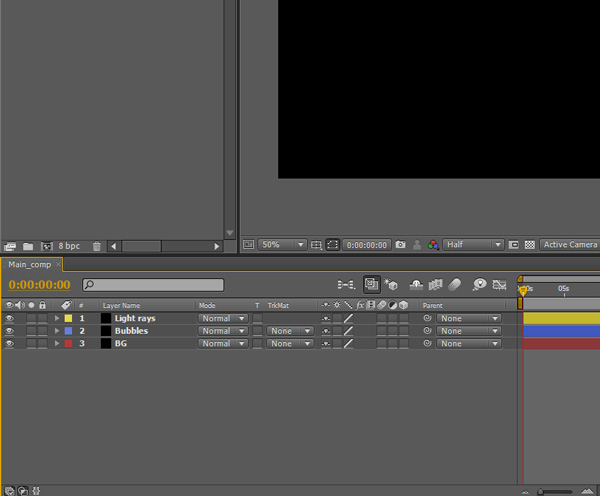Select the Light rays layer name

tap(135, 318)
